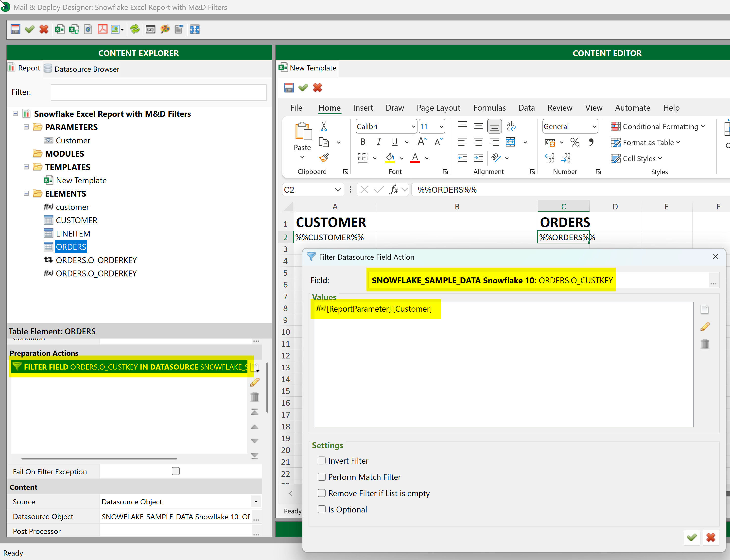Increase font size button
730x560 pixels.
tap(422, 142)
